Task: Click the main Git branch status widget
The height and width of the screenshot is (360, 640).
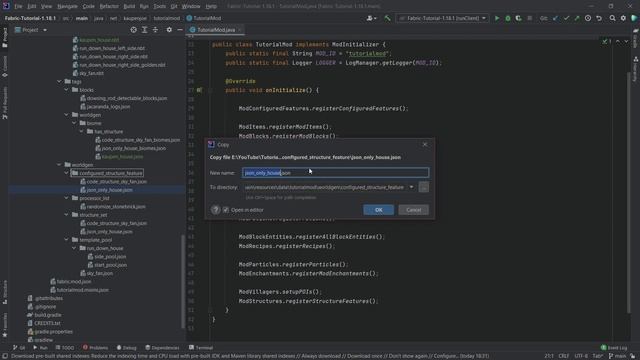Action: (617, 356)
